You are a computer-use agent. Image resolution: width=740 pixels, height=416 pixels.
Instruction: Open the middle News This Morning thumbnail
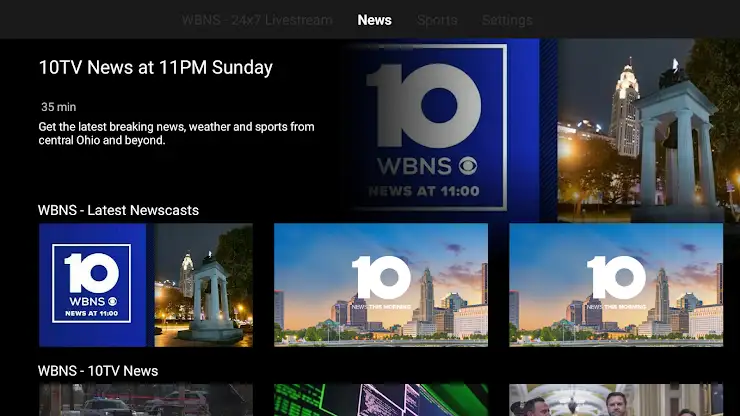(381, 285)
